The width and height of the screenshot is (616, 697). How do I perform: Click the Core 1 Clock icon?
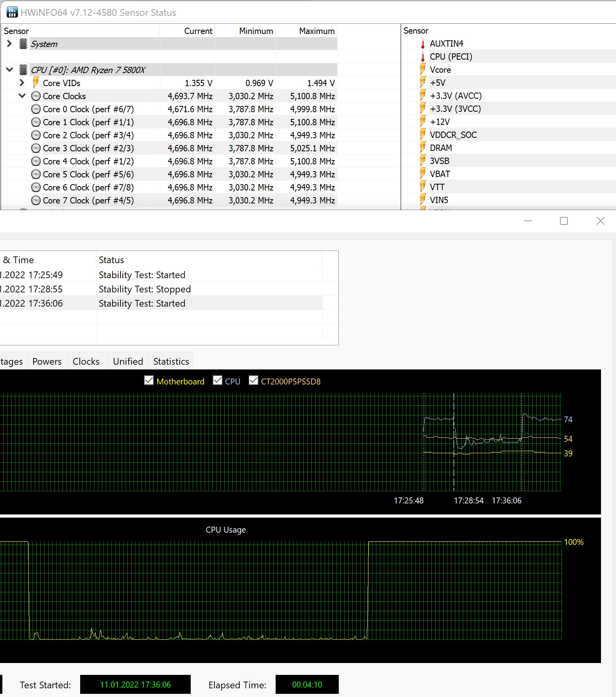tap(36, 122)
